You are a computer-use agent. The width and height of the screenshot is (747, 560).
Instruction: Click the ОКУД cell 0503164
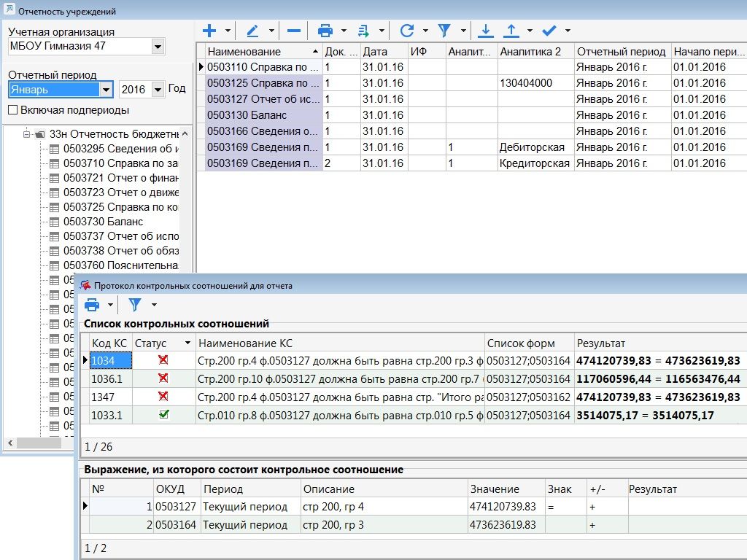click(176, 525)
